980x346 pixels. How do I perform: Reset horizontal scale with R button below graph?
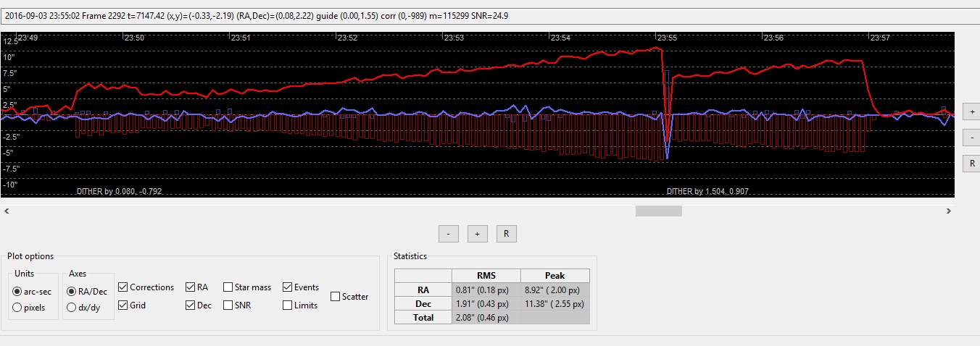[506, 234]
